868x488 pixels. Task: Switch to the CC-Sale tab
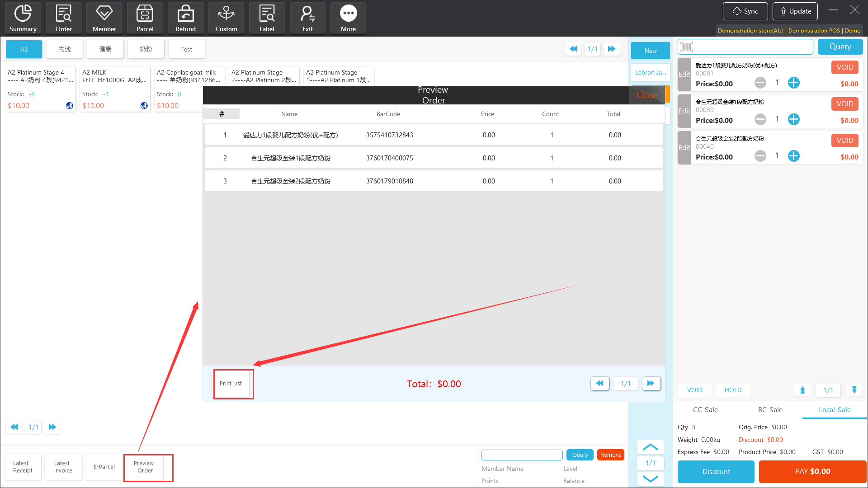pyautogui.click(x=705, y=410)
